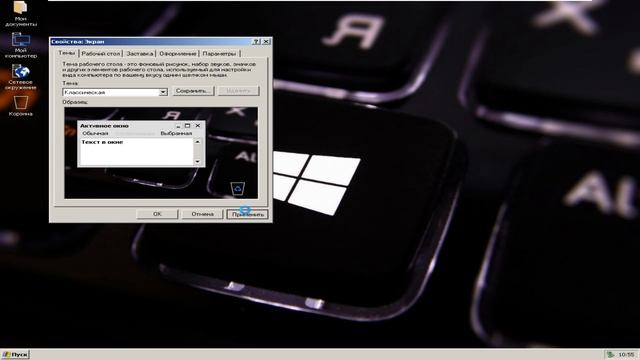Image resolution: width=640 pixels, height=360 pixels.
Task: Open the Пуск start menu
Action: (15, 354)
